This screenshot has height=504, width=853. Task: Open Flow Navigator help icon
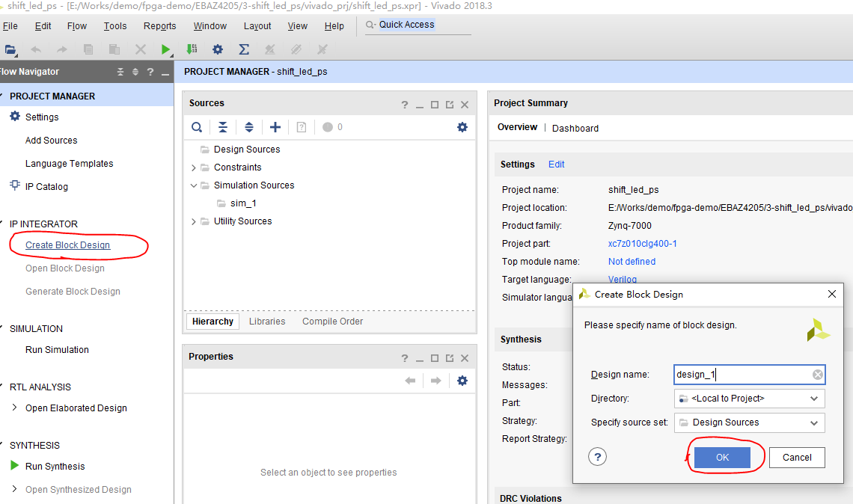pos(150,72)
